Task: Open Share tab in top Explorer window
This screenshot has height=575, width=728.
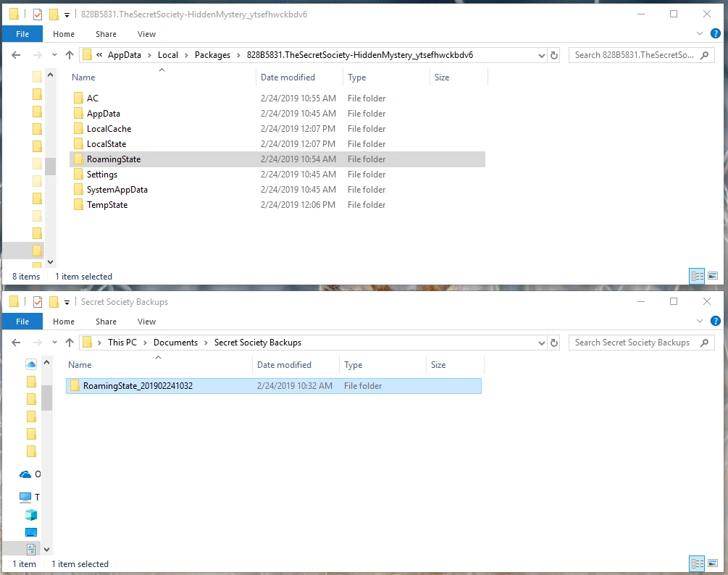Action: pyautogui.click(x=106, y=34)
